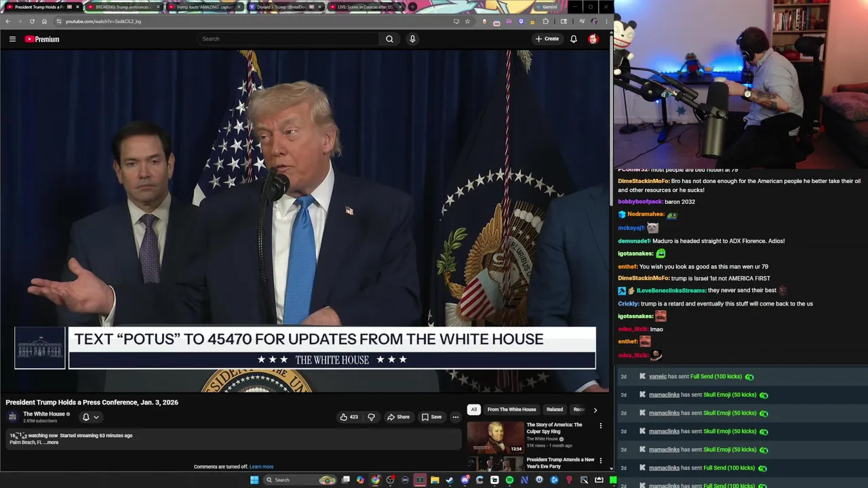Open Culper Spy Ring video thumbnail
868x488 pixels.
click(x=495, y=437)
